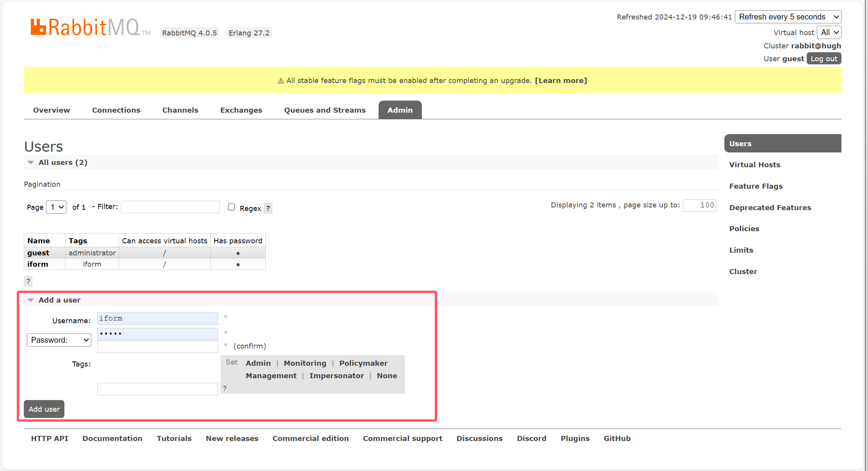Enable the Regex filter checkbox
The image size is (868, 471).
[231, 207]
